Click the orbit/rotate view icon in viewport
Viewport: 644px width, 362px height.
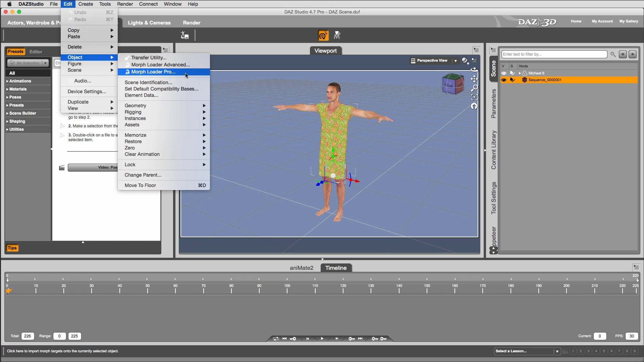coord(474,70)
